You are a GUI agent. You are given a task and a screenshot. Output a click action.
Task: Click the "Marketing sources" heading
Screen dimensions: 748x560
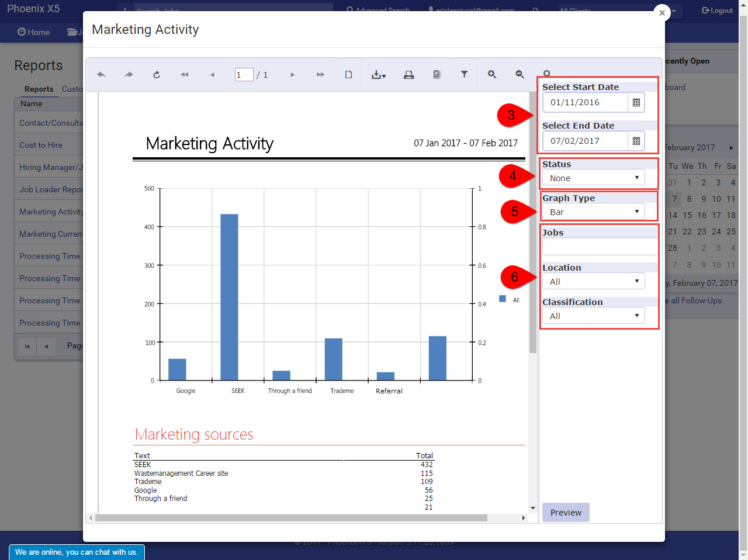[x=194, y=434]
